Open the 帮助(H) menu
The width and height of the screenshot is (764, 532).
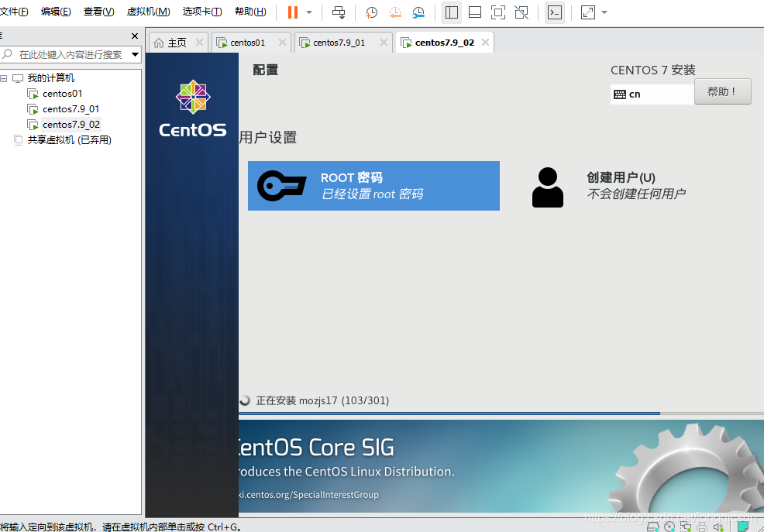coord(250,12)
